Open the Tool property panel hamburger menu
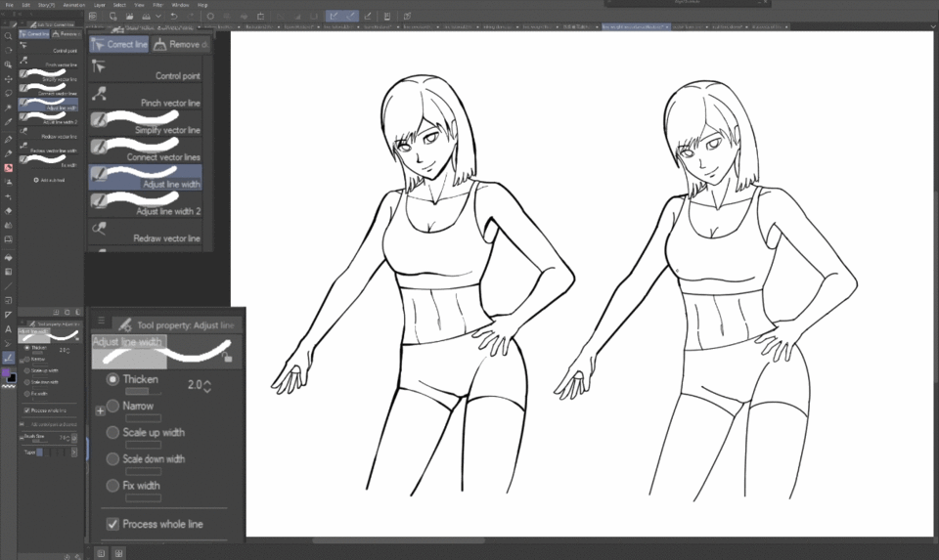The width and height of the screenshot is (939, 560). 101,321
